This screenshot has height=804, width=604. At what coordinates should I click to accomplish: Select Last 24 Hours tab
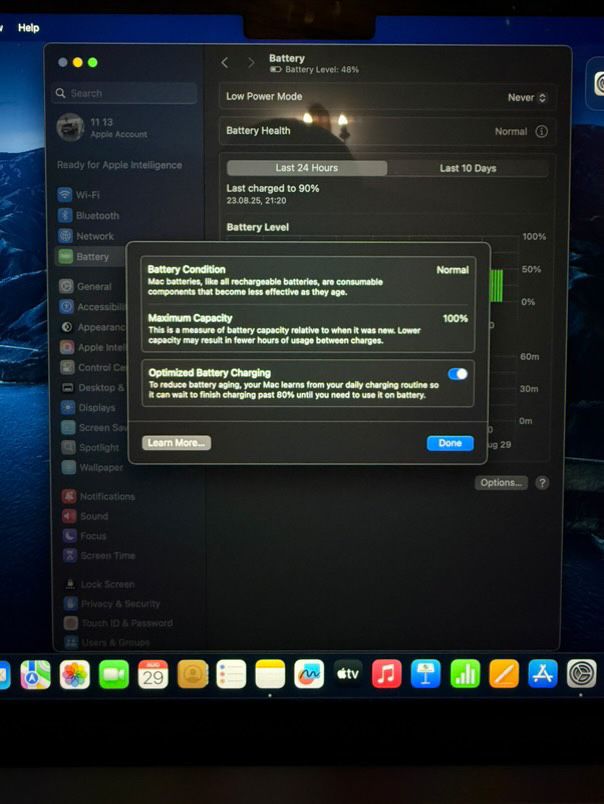(307, 168)
